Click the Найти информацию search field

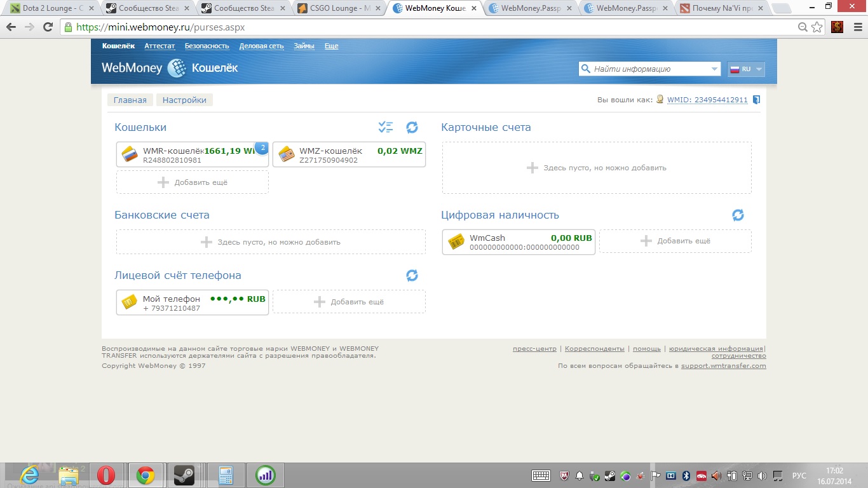pyautogui.click(x=649, y=69)
